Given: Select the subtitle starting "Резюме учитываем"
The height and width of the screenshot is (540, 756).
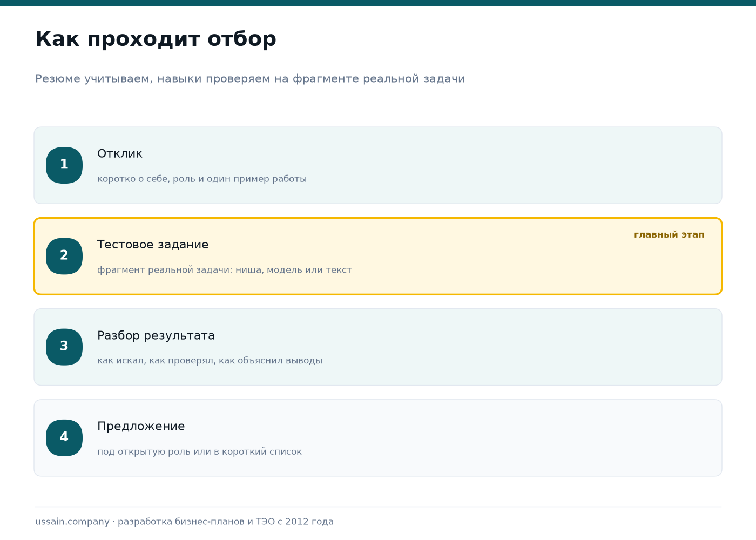Looking at the screenshot, I should (x=250, y=79).
